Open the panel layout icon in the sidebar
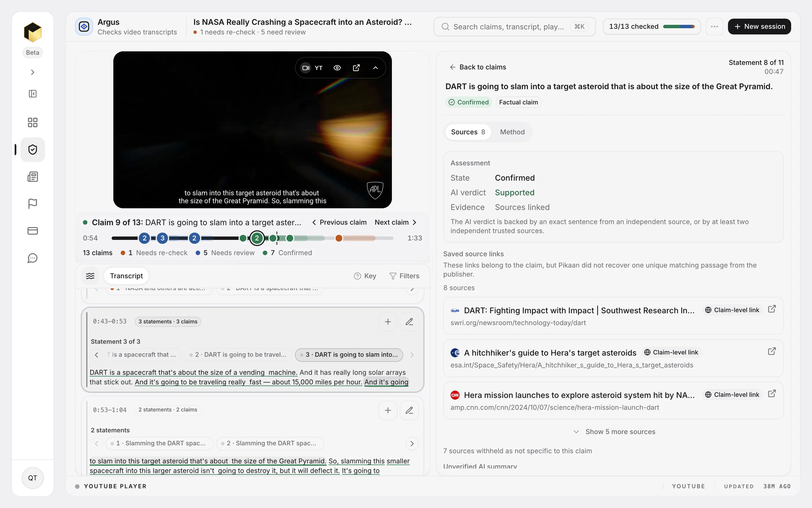The image size is (812, 508). coord(32,94)
